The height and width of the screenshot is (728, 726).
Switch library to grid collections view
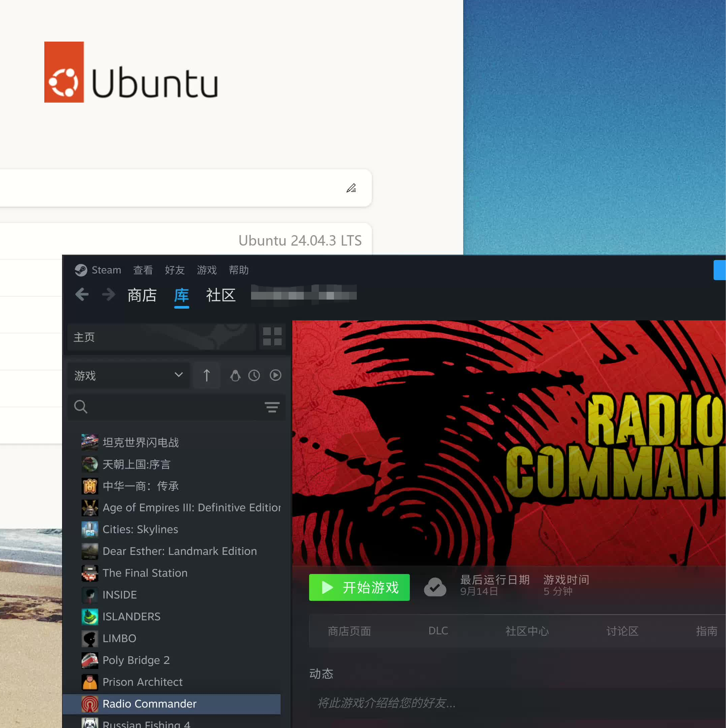272,336
